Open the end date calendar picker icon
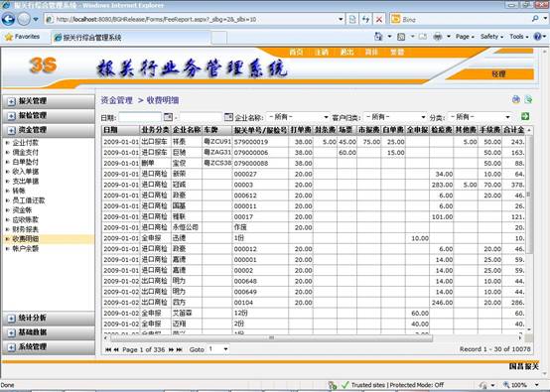This screenshot has height=392, width=550. coord(228,117)
